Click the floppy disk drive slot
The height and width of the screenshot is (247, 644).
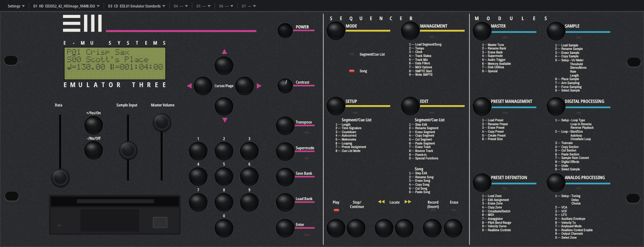(115, 202)
